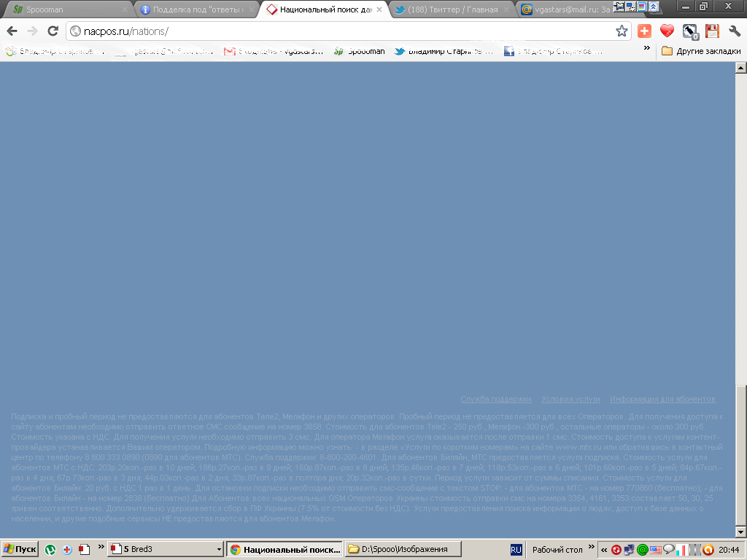Click the red floppy disk extension icon
The height and width of the screenshot is (560, 747).
[x=712, y=31]
